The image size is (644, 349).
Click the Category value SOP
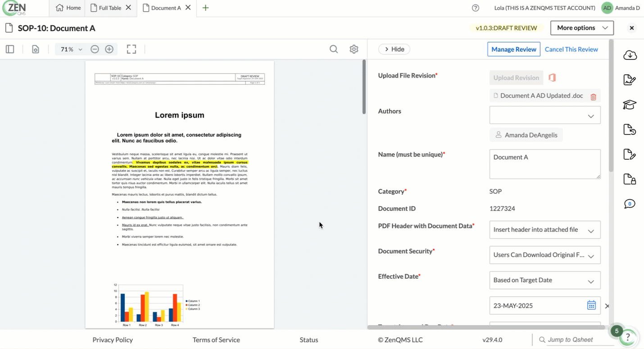pos(495,191)
